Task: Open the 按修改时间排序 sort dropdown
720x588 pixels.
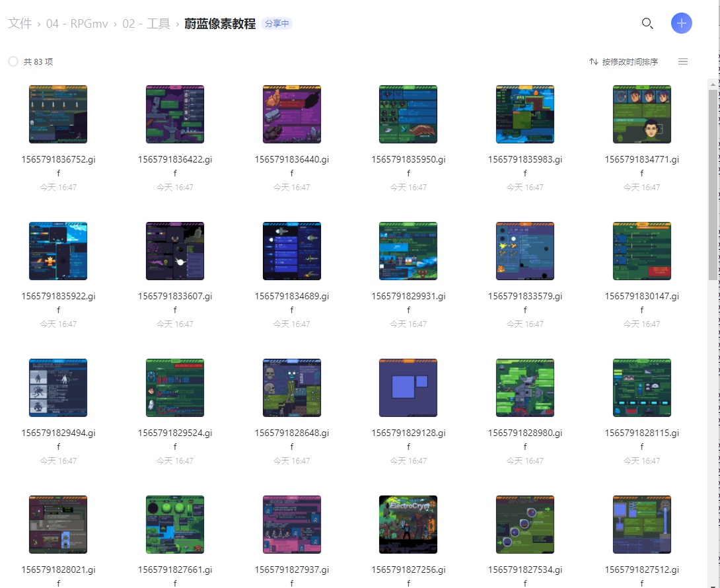Action: [624, 61]
